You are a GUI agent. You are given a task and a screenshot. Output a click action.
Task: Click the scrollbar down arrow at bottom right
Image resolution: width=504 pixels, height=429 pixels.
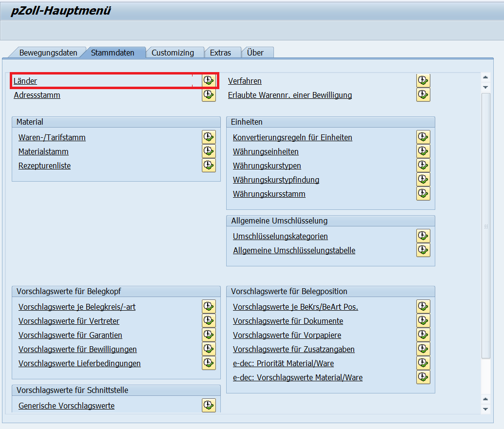pos(485,409)
